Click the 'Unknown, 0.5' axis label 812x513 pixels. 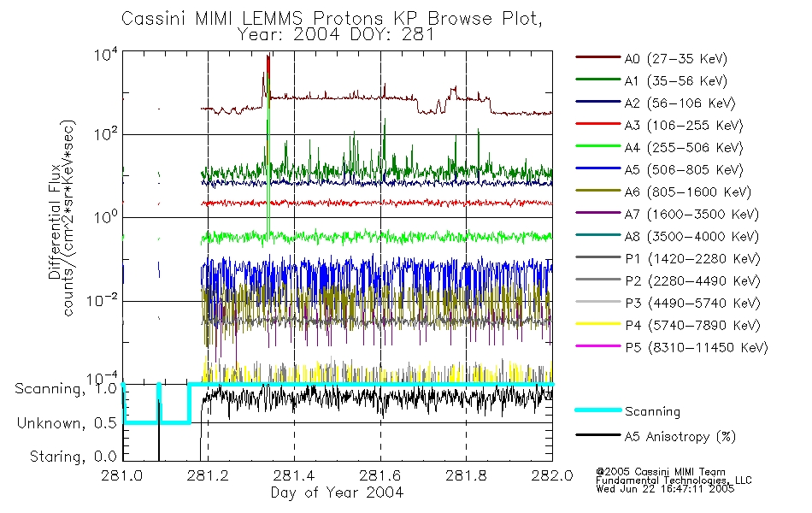(67, 423)
